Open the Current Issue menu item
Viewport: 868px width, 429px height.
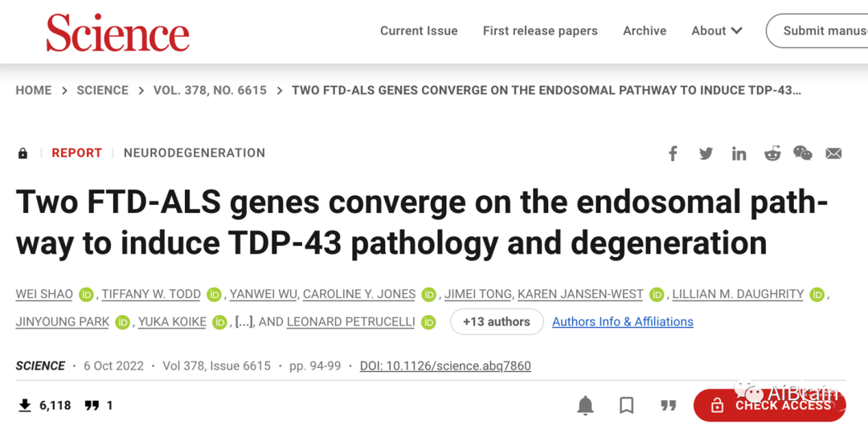point(419,31)
